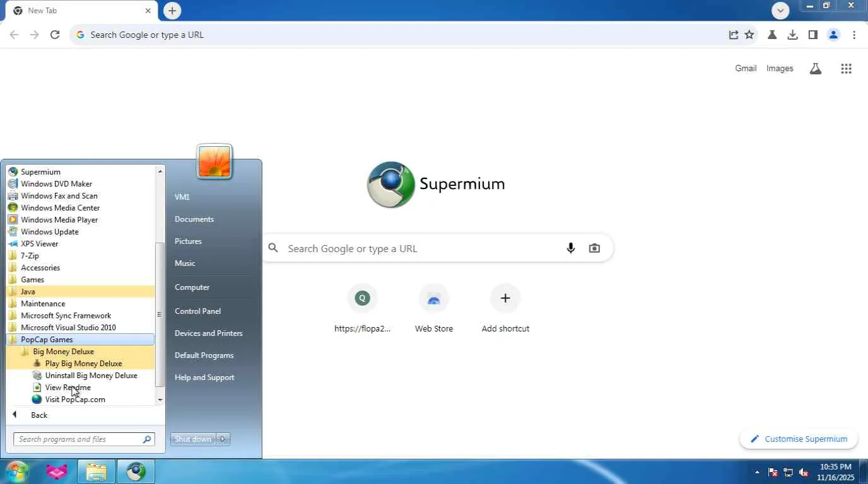Launch Supermium from the programs list
This screenshot has width=868, height=484.
pyautogui.click(x=80, y=172)
